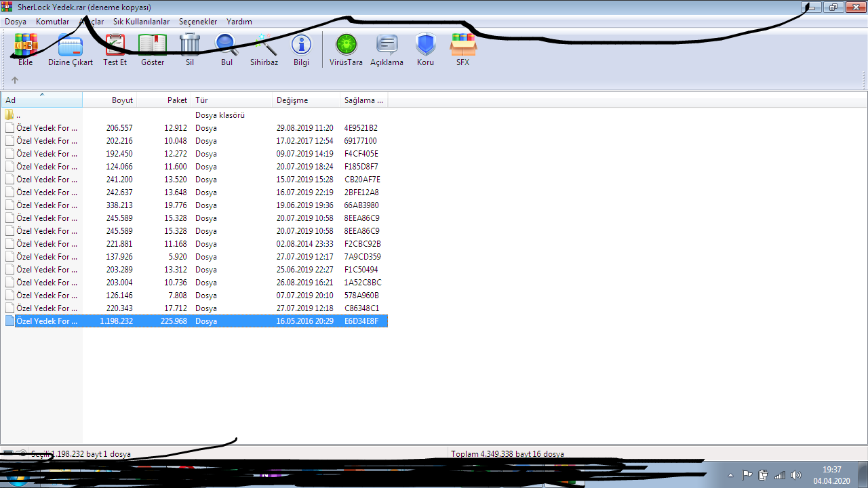Sort by the Ad column header
Image resolution: width=868 pixels, height=488 pixels.
[x=41, y=100]
